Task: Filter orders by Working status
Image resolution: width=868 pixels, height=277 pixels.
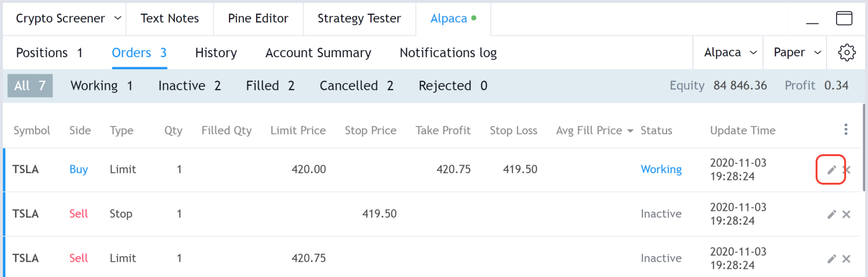Action: click(x=101, y=86)
